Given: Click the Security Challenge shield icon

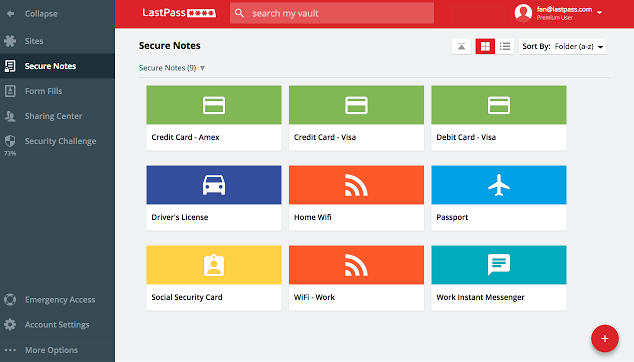Looking at the screenshot, I should [10, 141].
